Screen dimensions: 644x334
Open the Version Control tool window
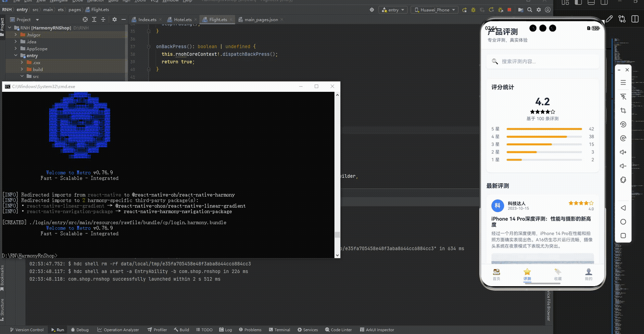click(26, 330)
